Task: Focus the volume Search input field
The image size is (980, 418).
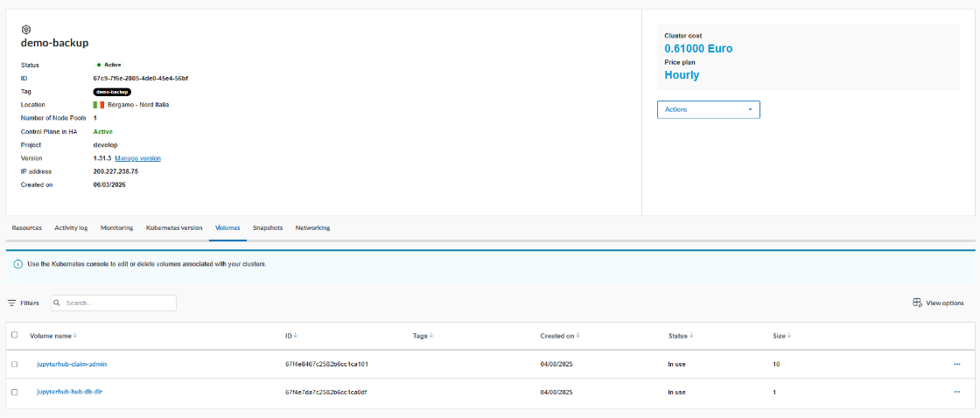Action: pos(118,303)
